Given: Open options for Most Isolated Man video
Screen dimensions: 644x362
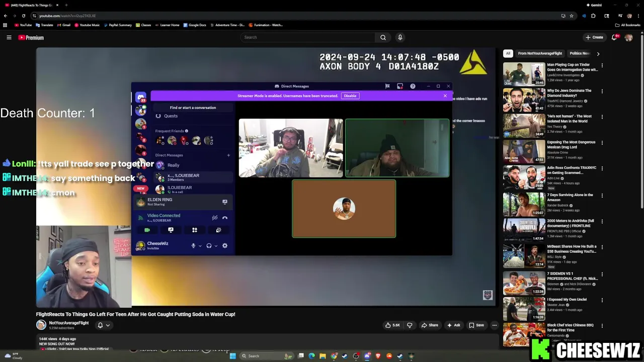Looking at the screenshot, I should point(602,117).
